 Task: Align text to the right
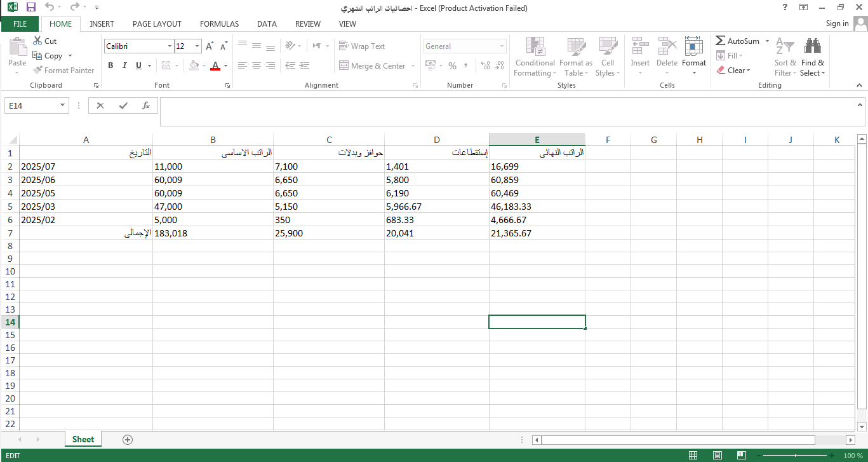point(270,65)
